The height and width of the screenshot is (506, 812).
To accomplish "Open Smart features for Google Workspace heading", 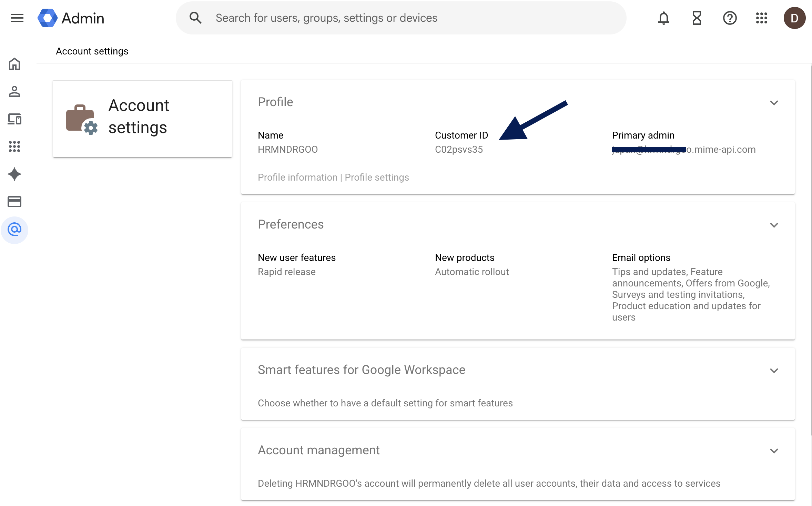I will [362, 370].
